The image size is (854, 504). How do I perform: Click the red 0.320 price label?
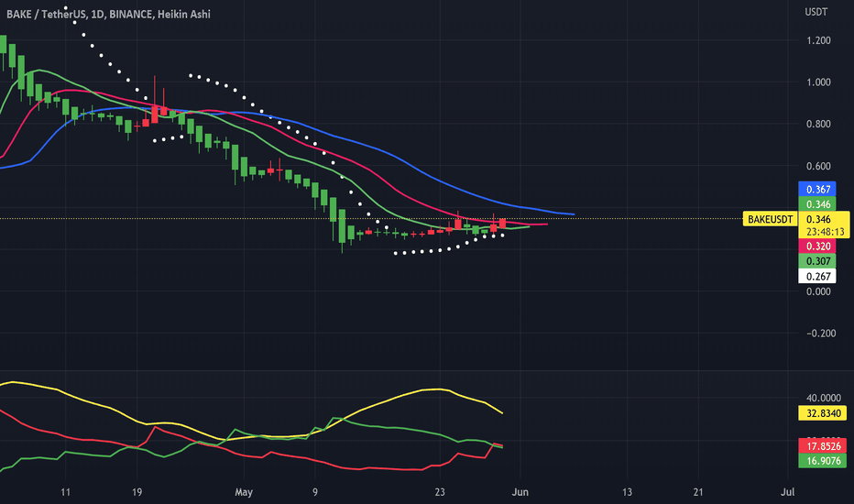tap(818, 247)
